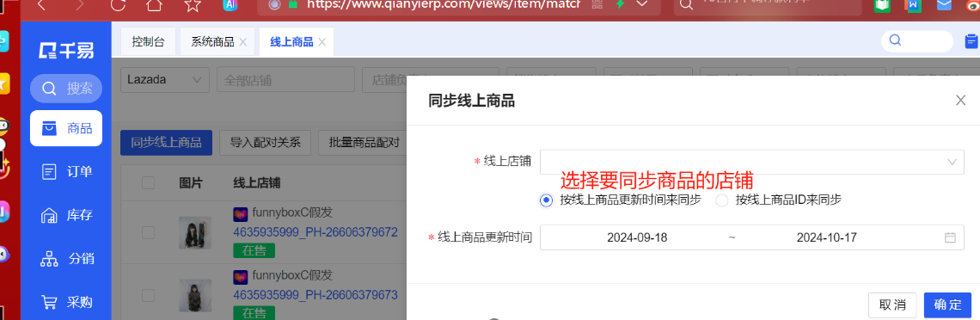Click the search field in top-right header
The height and width of the screenshot is (320, 980).
pyautogui.click(x=917, y=40)
